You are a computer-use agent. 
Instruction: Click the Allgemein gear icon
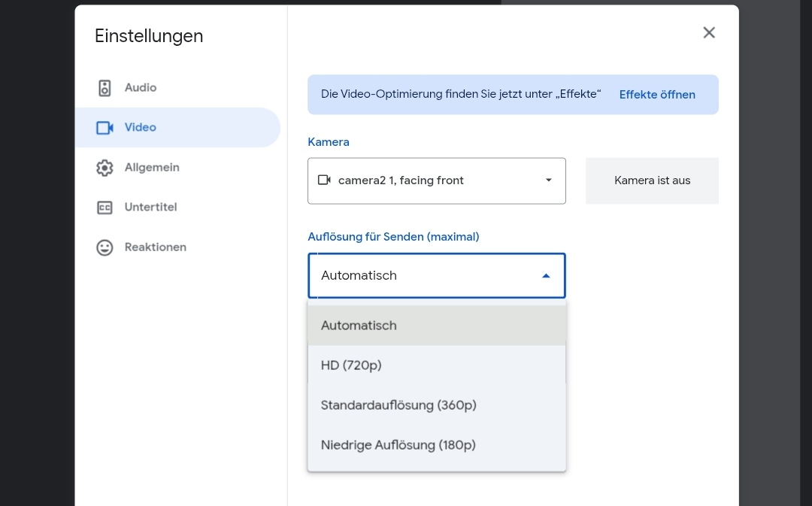pos(105,168)
